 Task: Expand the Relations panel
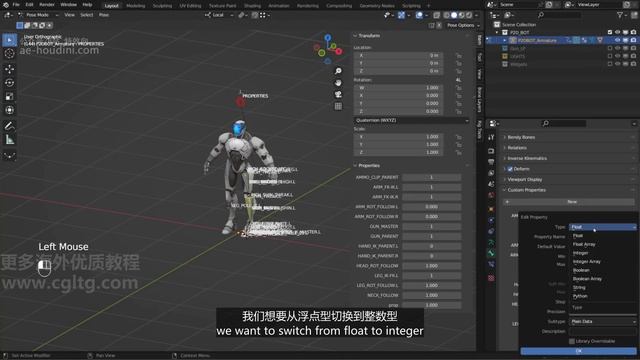click(x=517, y=148)
